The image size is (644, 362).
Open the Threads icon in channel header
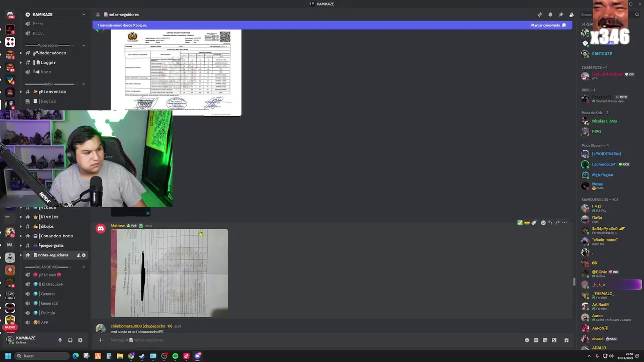click(x=540, y=15)
